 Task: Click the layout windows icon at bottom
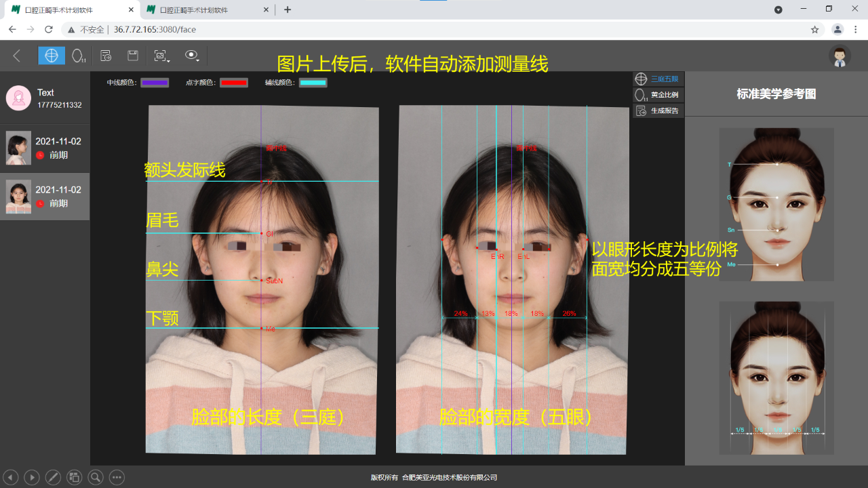pyautogui.click(x=75, y=477)
